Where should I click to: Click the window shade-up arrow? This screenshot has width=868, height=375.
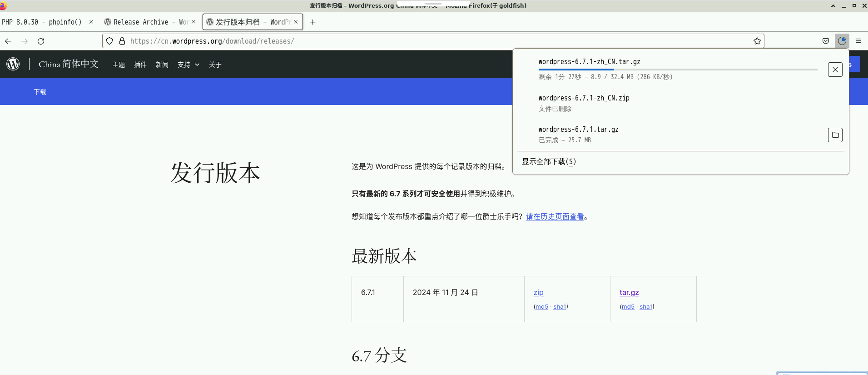833,6
